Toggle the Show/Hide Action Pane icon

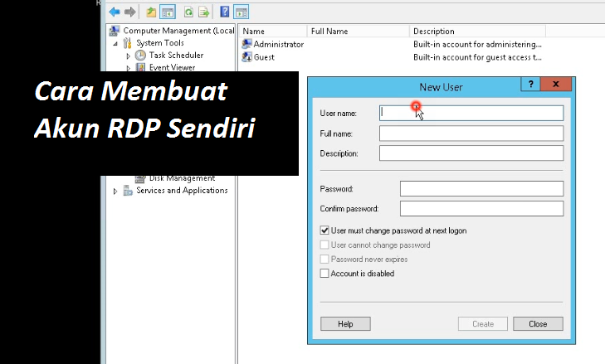[241, 12]
